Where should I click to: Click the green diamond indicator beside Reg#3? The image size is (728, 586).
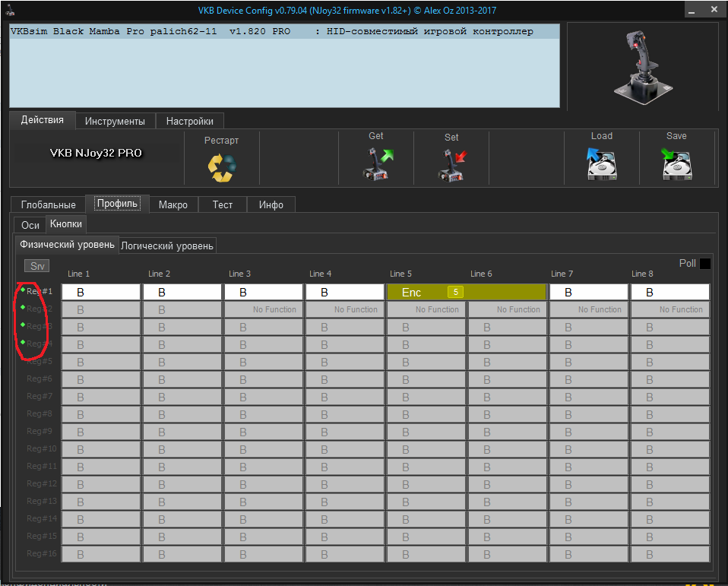click(x=23, y=325)
